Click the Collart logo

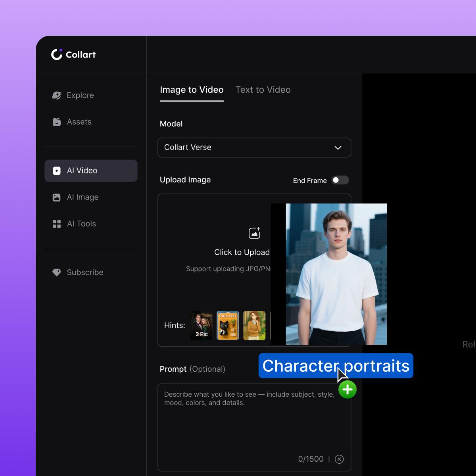point(73,54)
